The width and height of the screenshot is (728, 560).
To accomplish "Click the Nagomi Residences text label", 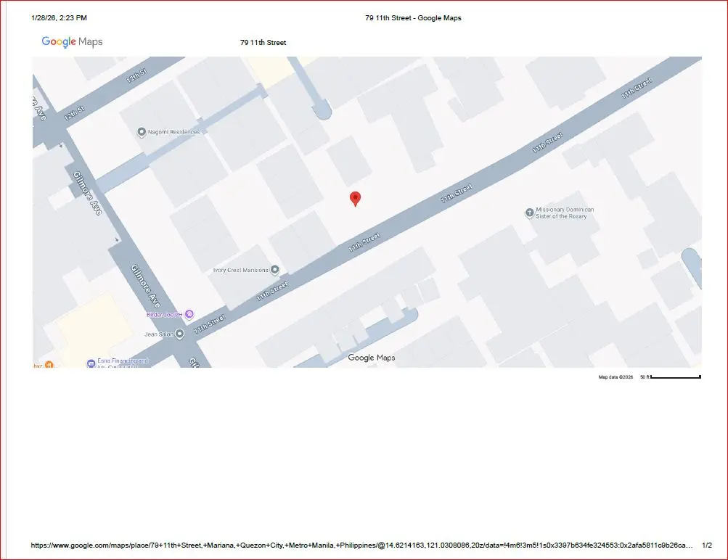I will coord(174,132).
